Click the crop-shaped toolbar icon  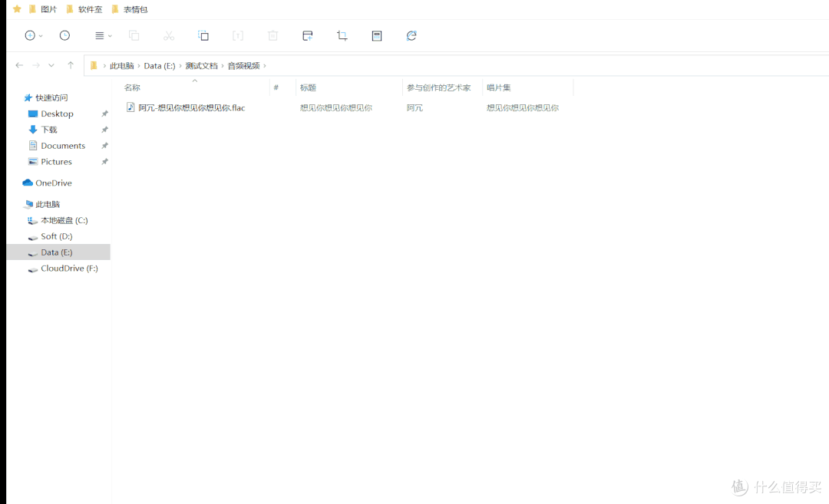pyautogui.click(x=342, y=35)
